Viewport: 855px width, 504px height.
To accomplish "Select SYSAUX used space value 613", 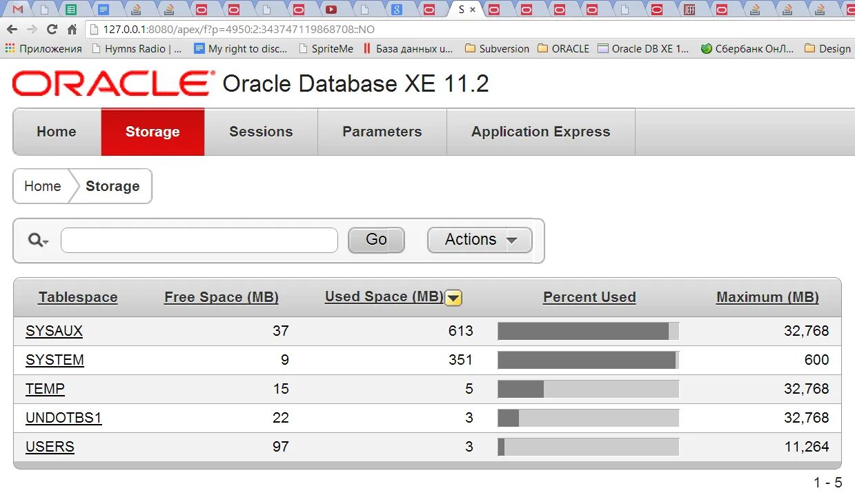I will pos(460,331).
